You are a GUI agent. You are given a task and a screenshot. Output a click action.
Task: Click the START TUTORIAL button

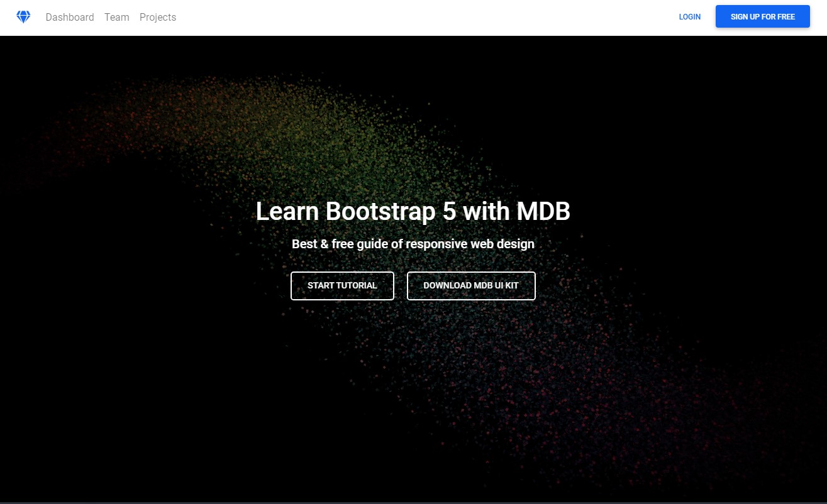(x=342, y=285)
